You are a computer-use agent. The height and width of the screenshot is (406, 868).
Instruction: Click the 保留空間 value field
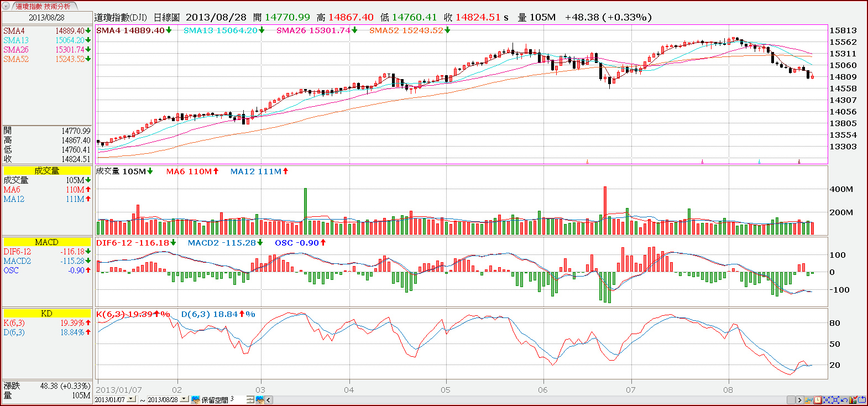tap(237, 399)
